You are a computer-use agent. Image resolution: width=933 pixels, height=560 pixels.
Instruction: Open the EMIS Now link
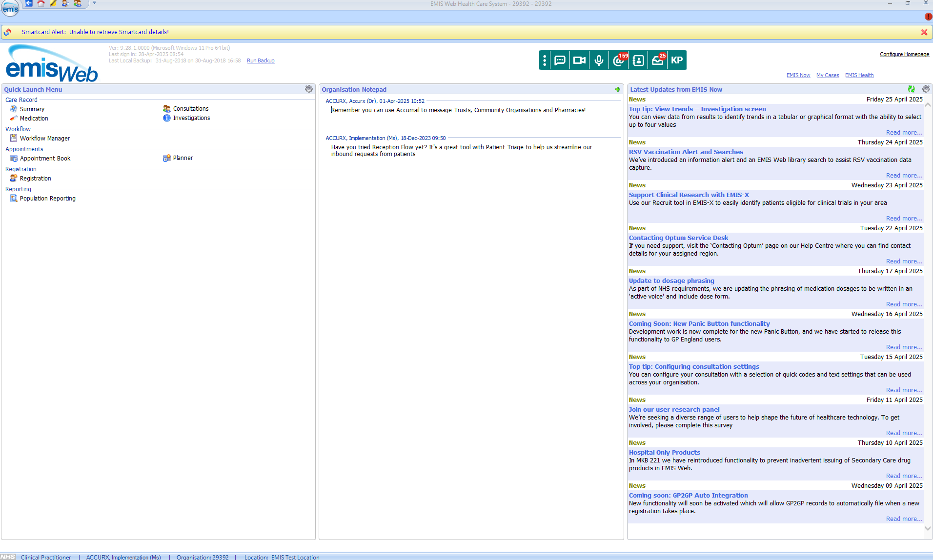[x=798, y=76]
